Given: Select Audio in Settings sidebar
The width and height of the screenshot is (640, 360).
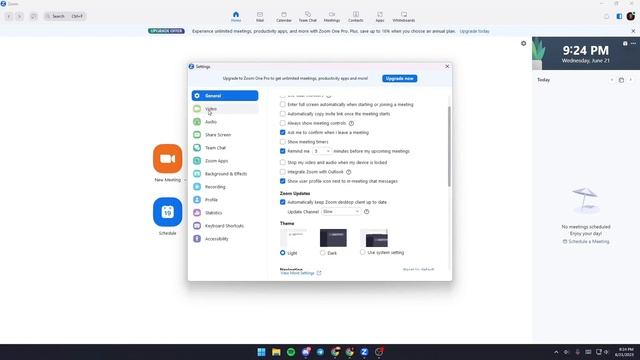Looking at the screenshot, I should pos(225,122).
